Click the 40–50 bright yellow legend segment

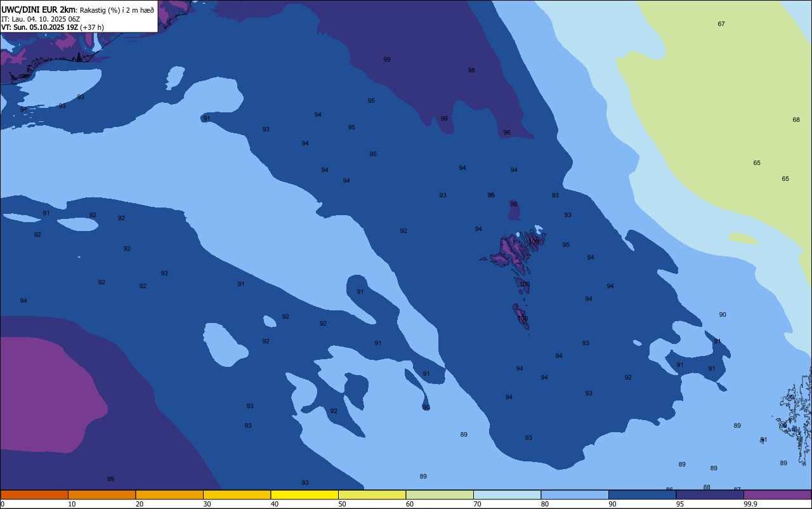(304, 494)
